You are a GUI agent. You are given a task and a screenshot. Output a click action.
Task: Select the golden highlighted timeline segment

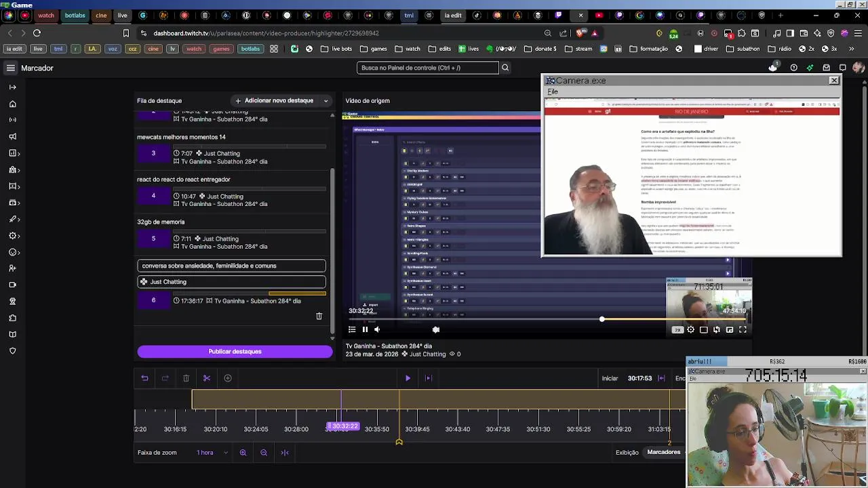439,400
